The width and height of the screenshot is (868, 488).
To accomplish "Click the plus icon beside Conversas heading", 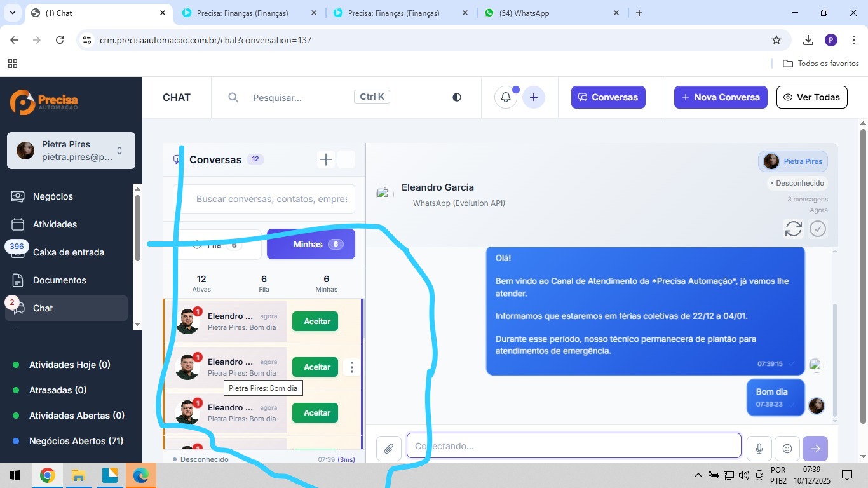I will tap(325, 159).
